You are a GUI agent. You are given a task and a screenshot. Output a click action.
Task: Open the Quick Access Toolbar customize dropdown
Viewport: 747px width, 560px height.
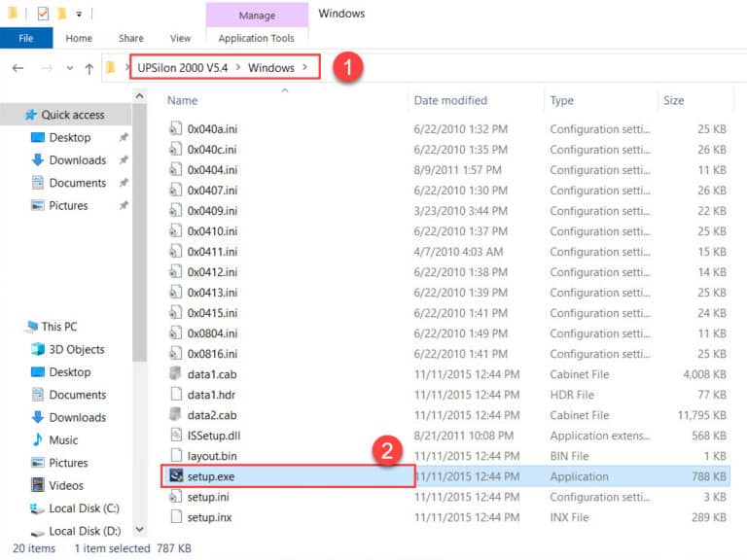79,15
